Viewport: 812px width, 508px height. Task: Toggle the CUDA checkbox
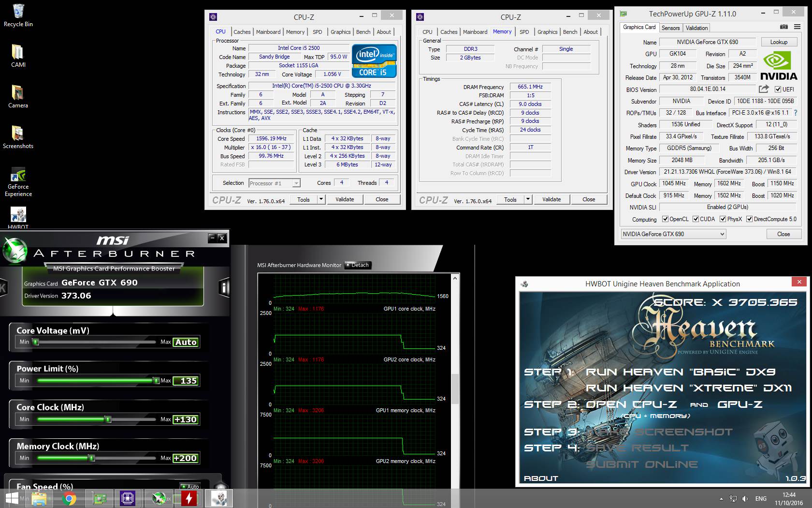point(696,219)
